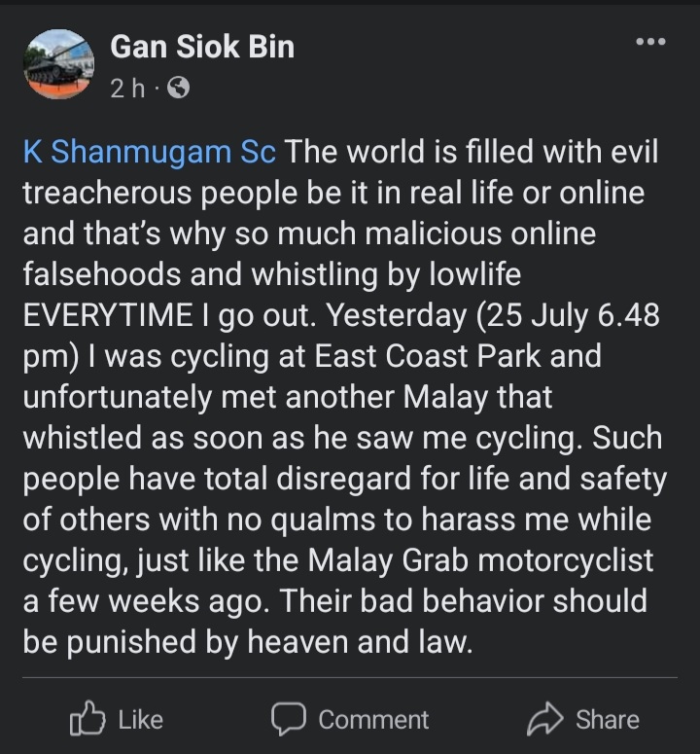
Task: Tap the Share arrow icon
Action: 544,719
